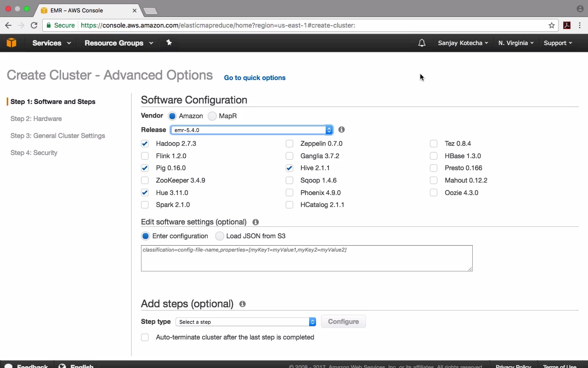The height and width of the screenshot is (368, 588).
Task: Go to Step 2: Hardware
Action: point(36,119)
